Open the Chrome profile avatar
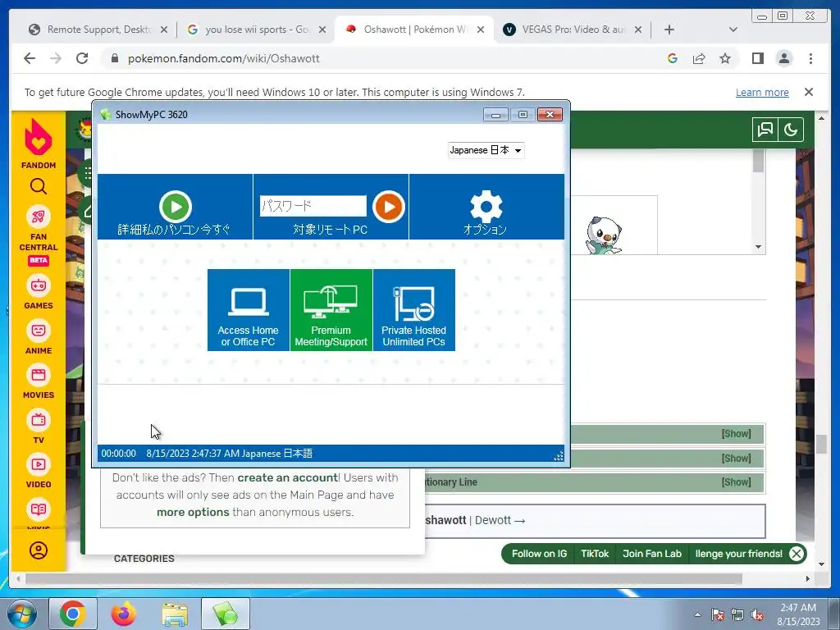The height and width of the screenshot is (630, 840). pos(784,58)
